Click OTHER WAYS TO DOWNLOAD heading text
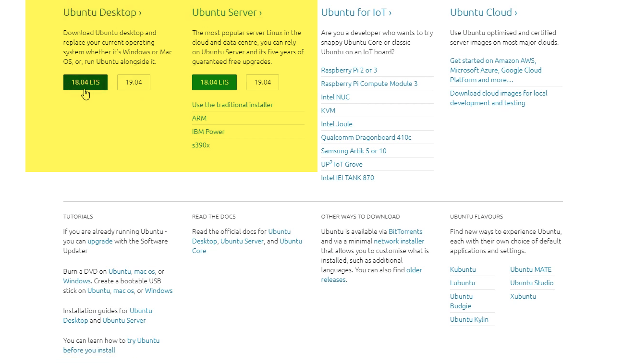This screenshot has height=364, width=635. click(x=361, y=217)
